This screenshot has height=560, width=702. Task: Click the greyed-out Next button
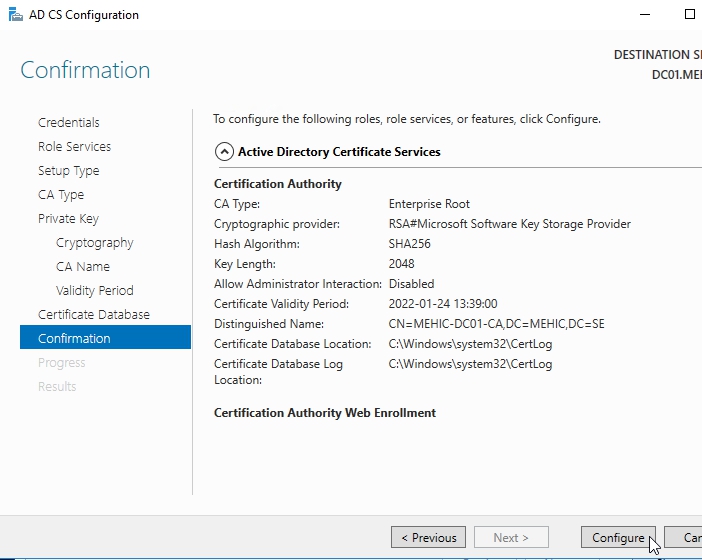[511, 538]
